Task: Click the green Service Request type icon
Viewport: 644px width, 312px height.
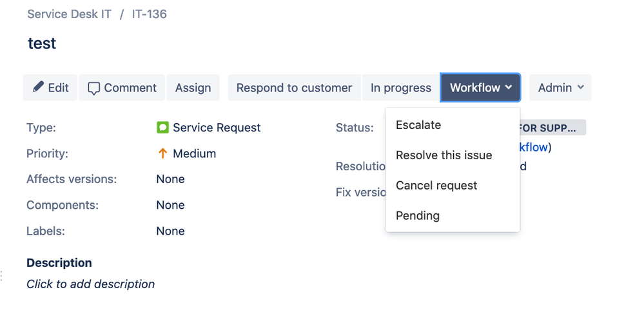Action: coord(162,128)
